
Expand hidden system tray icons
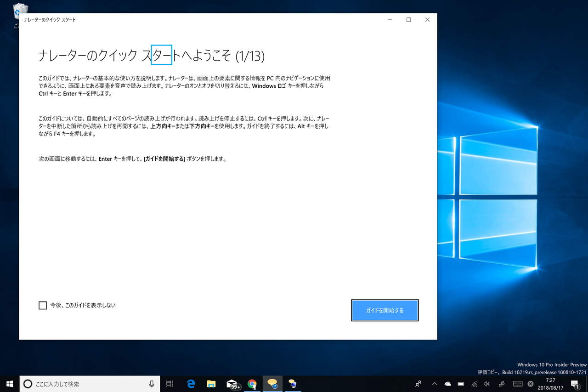(x=435, y=384)
